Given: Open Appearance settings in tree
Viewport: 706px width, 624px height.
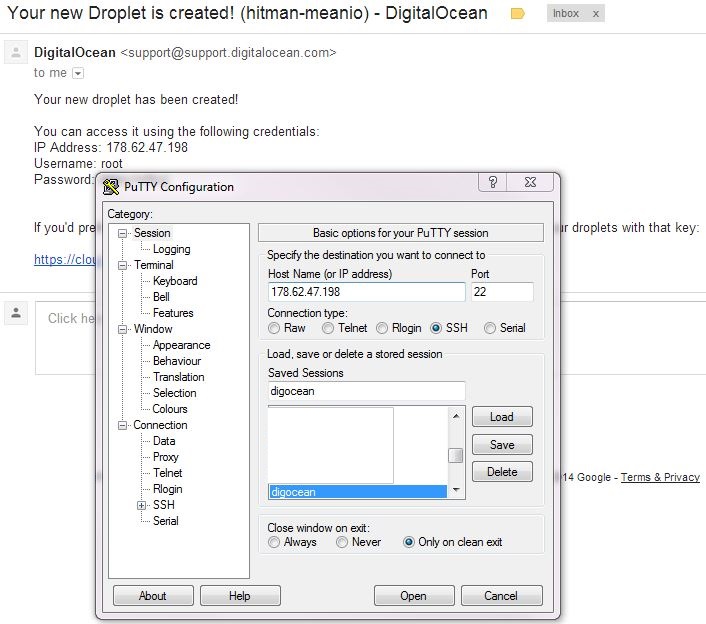Looking at the screenshot, I should click(x=181, y=345).
